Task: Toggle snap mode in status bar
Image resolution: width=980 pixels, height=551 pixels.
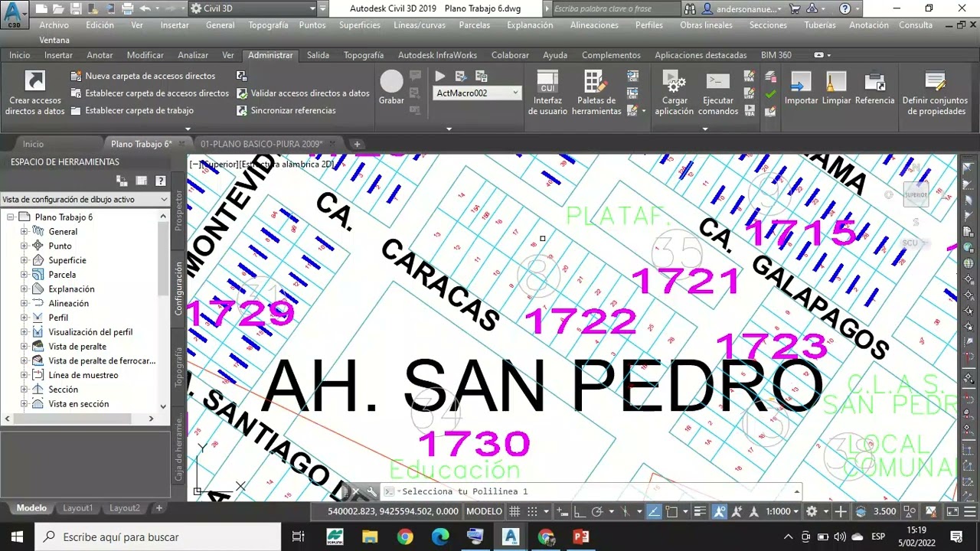Action: 531,511
